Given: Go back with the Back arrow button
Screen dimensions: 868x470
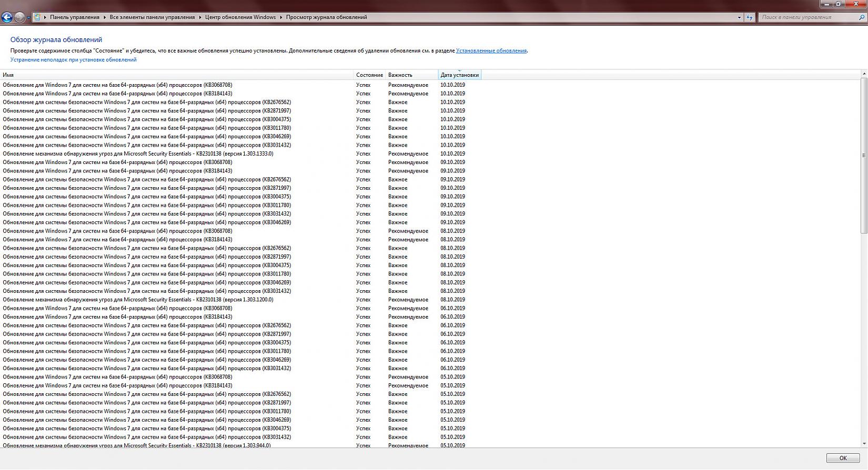Looking at the screenshot, I should 7,17.
